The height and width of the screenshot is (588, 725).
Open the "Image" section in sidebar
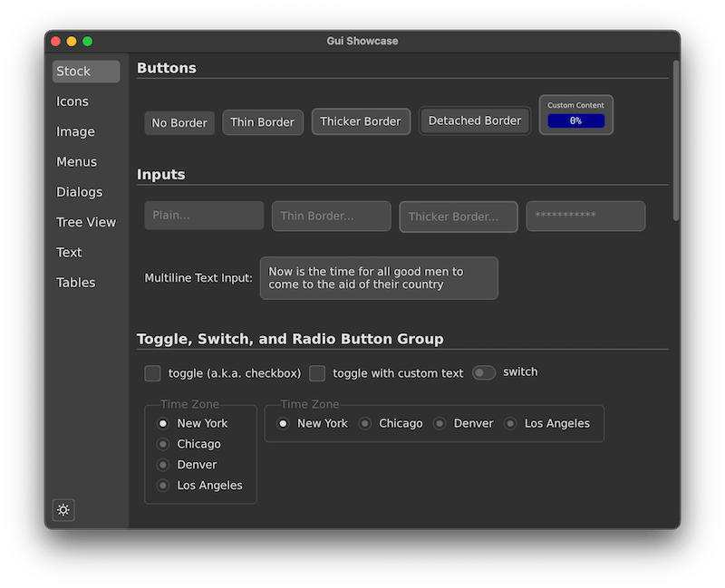(75, 131)
